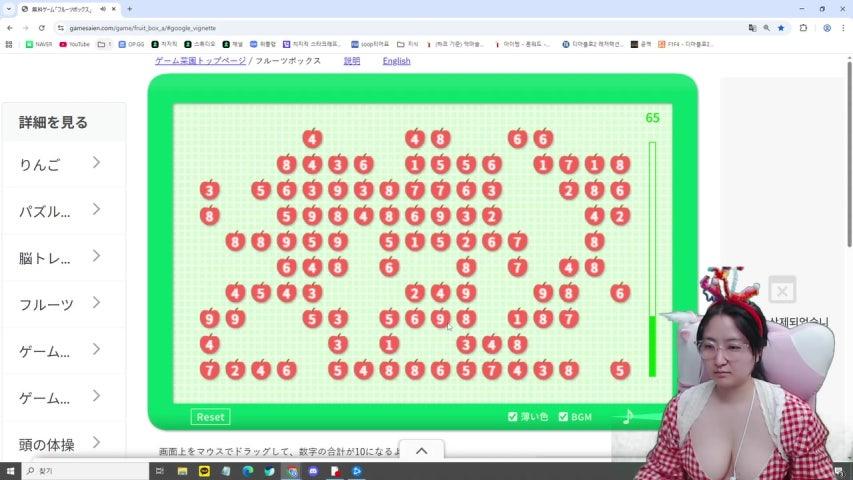Open the Chrome three-dot menu
Image resolution: width=853 pixels, height=480 pixels.
tap(844, 28)
